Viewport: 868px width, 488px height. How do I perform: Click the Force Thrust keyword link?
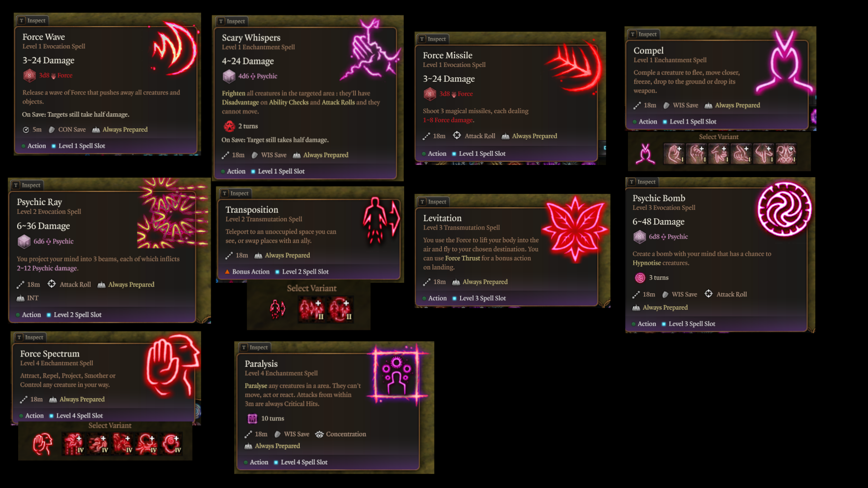[462, 258]
